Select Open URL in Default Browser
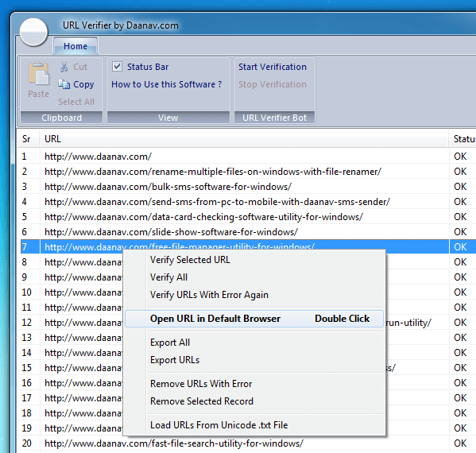This screenshot has height=453, width=476. coord(254,319)
